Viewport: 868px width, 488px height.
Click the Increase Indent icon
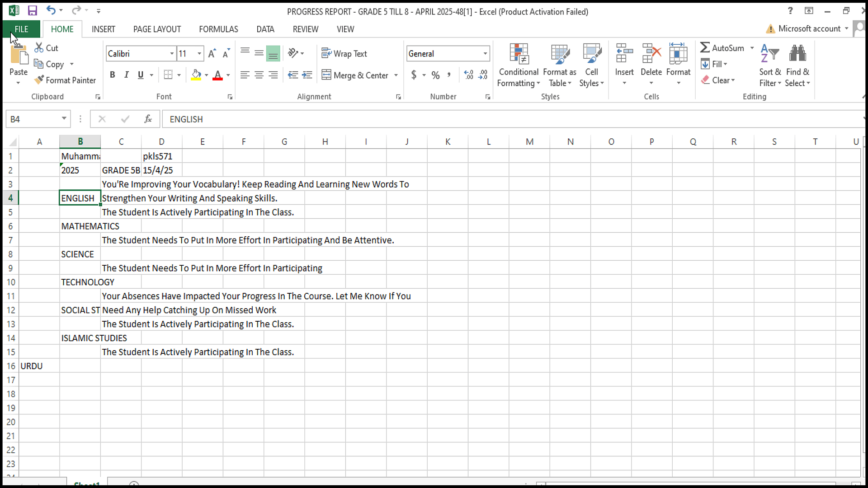point(307,75)
